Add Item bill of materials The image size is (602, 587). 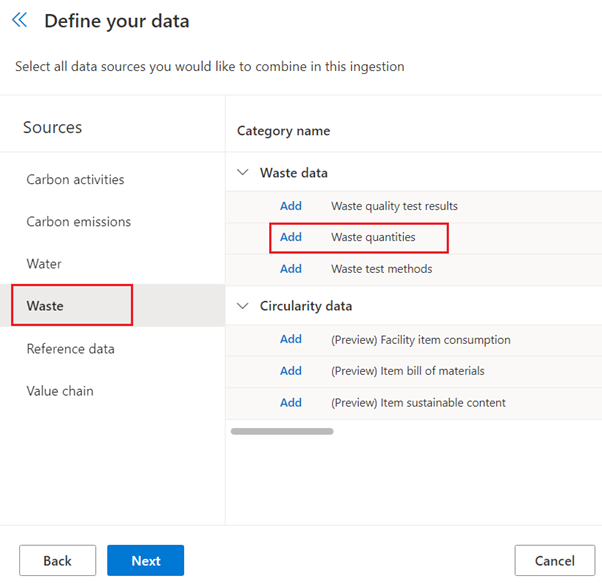[291, 371]
